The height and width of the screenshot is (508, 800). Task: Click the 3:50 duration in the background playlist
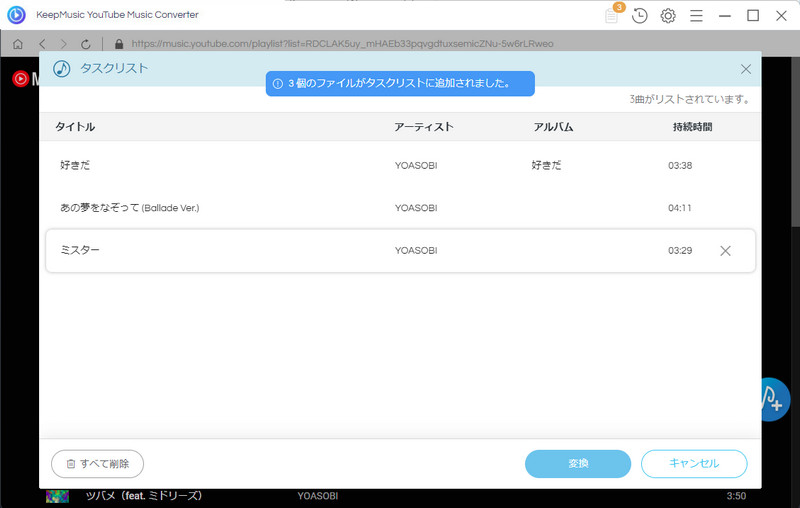(736, 496)
